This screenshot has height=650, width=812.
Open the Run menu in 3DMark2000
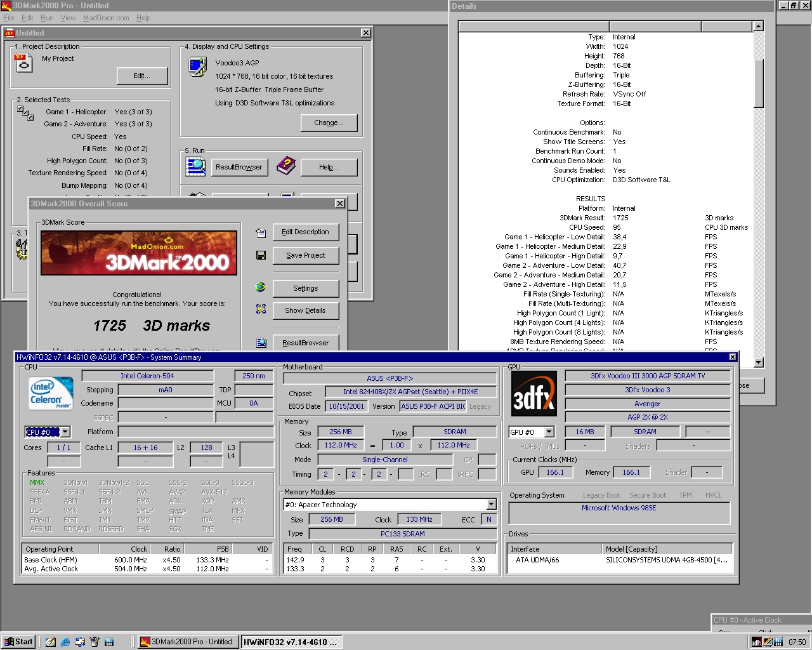coord(46,18)
